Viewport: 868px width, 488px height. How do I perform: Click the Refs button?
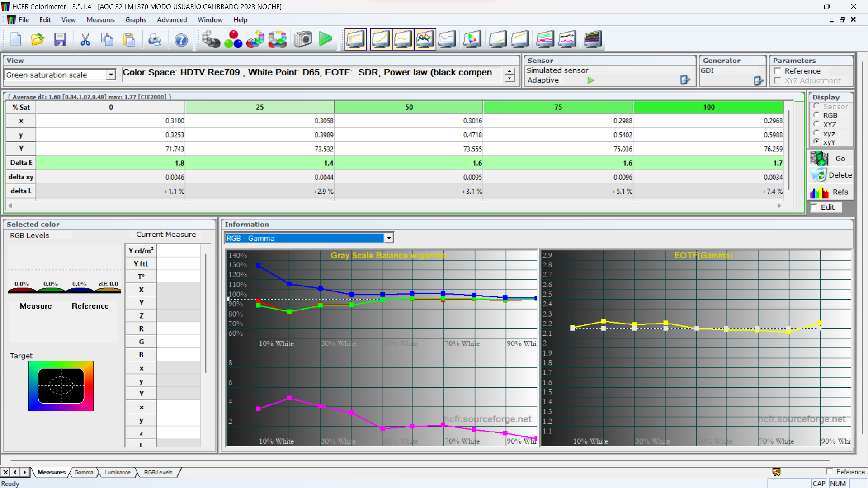click(x=831, y=192)
